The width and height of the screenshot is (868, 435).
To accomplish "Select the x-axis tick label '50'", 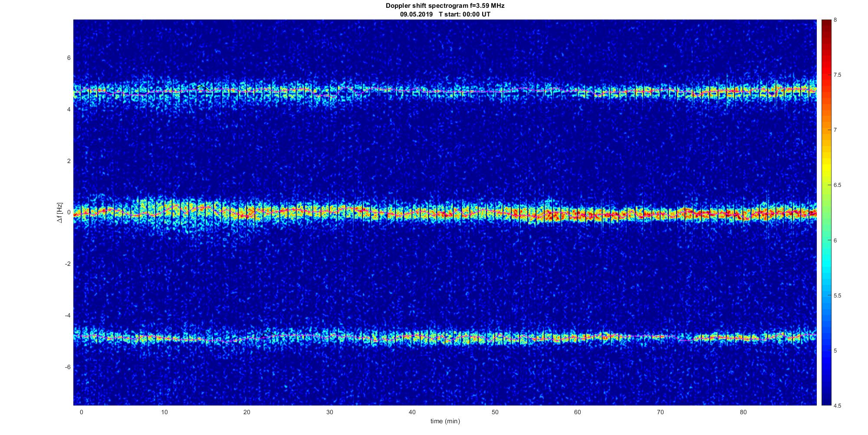I will [495, 412].
